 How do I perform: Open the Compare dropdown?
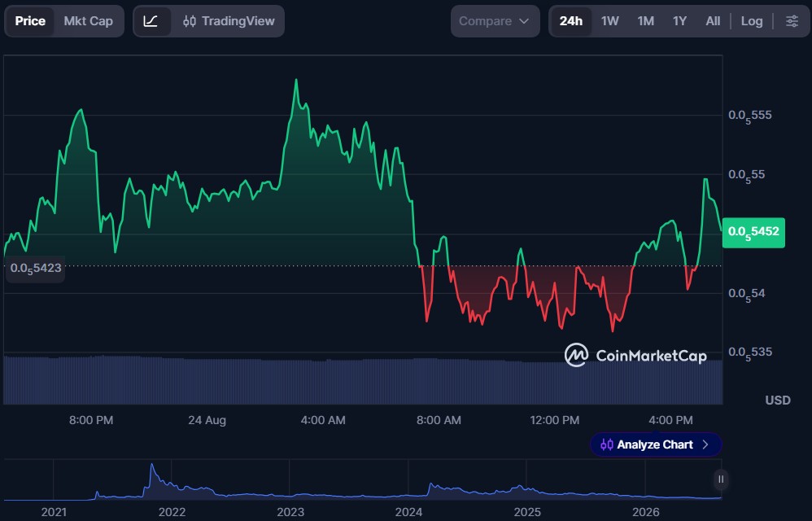pyautogui.click(x=495, y=21)
